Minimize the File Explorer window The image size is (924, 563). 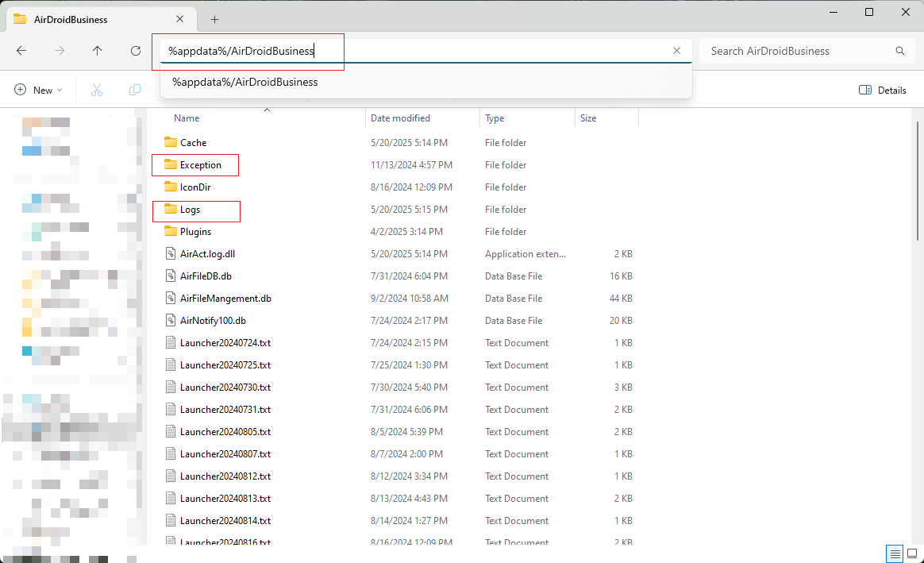(834, 12)
